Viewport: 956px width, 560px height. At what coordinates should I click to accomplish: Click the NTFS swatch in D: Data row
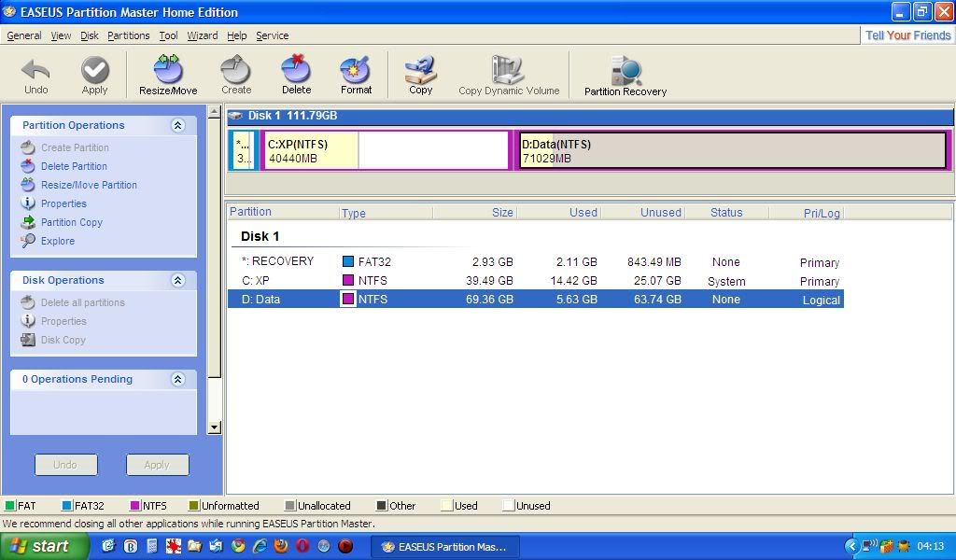[348, 300]
